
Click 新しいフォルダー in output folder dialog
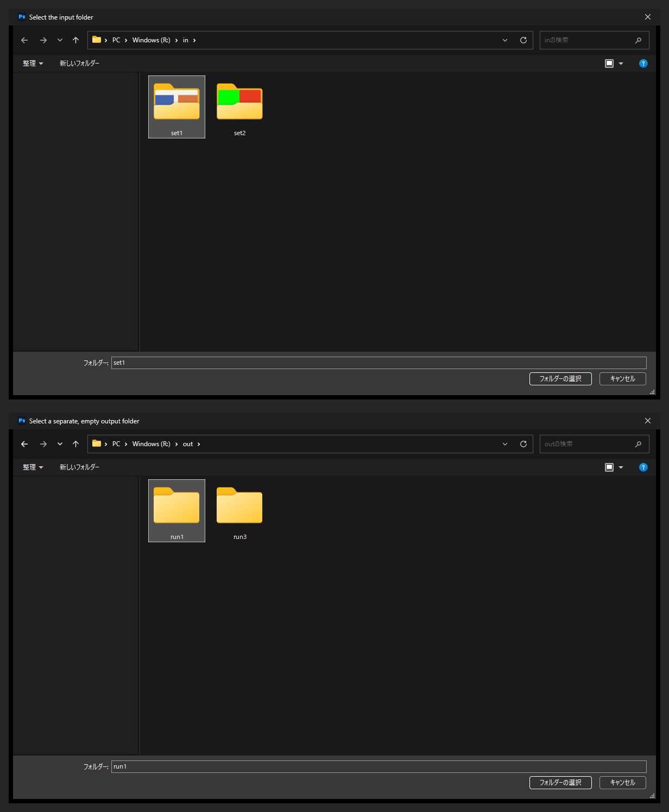tap(79, 467)
